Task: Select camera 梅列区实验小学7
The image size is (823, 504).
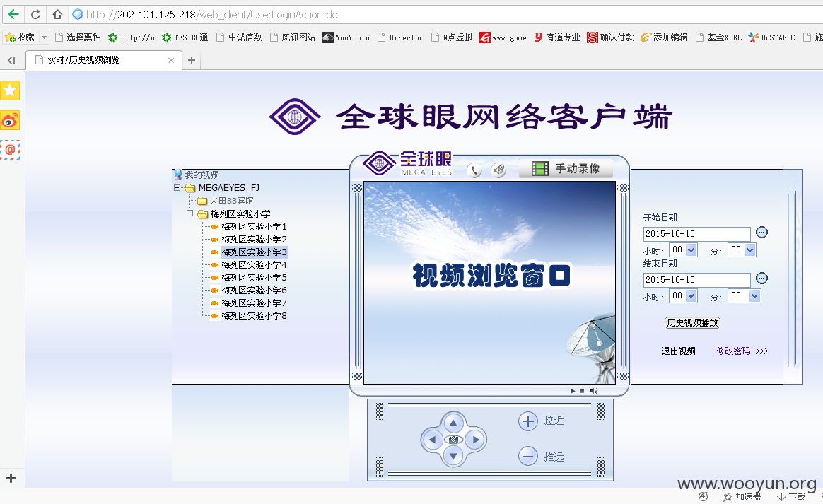Action: pyautogui.click(x=254, y=303)
